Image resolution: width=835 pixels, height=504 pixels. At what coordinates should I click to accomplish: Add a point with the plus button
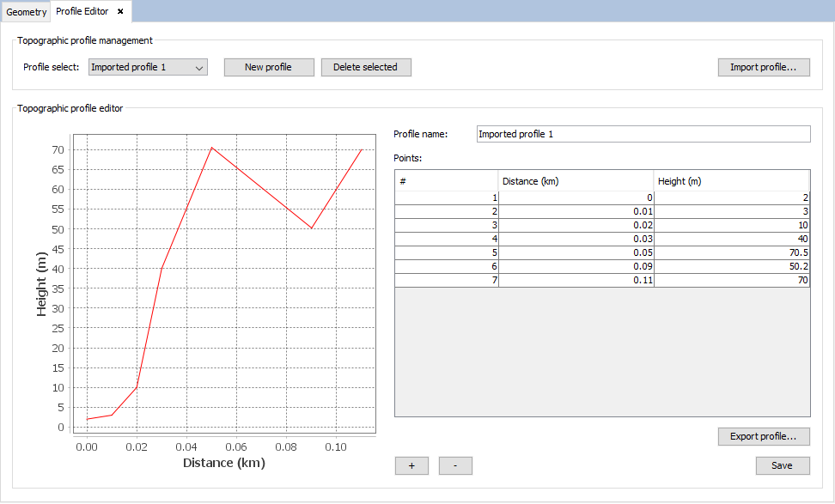(x=411, y=465)
